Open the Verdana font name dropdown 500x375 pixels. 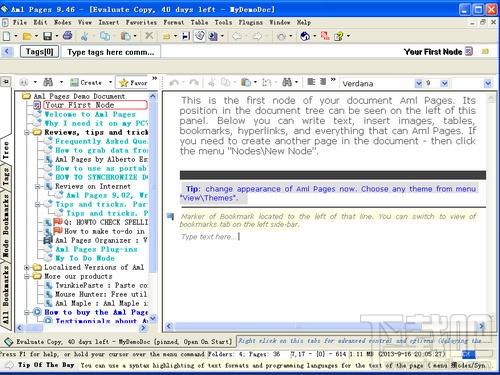(x=418, y=83)
